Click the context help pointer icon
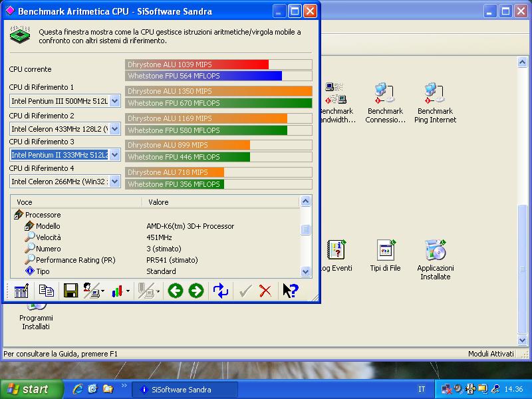 click(x=290, y=291)
